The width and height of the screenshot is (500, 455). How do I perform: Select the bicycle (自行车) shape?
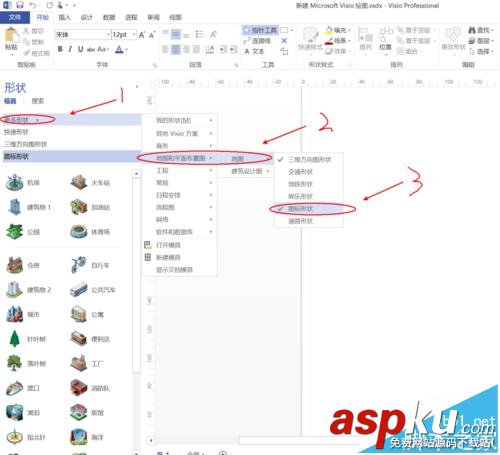click(x=91, y=265)
